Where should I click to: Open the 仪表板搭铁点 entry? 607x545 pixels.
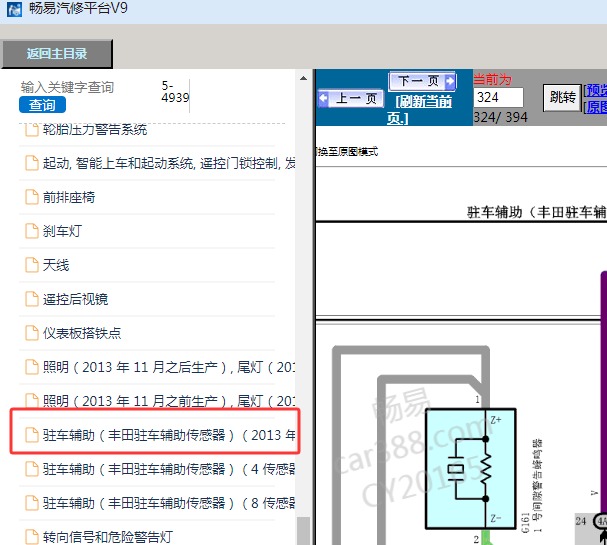coord(82,333)
